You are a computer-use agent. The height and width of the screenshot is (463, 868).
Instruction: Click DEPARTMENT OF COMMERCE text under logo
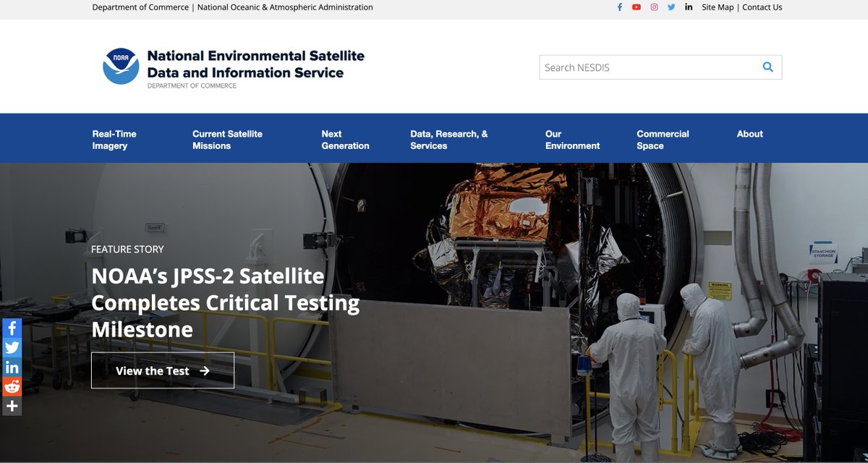pyautogui.click(x=192, y=86)
